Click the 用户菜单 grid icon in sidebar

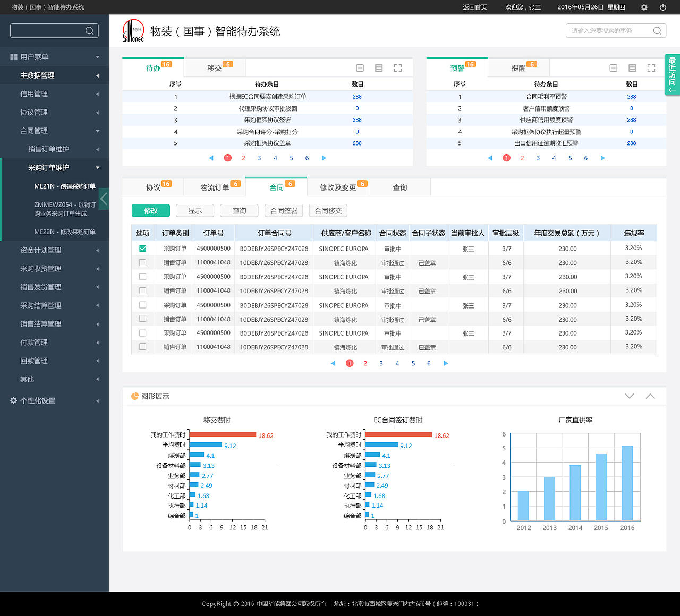[x=13, y=56]
